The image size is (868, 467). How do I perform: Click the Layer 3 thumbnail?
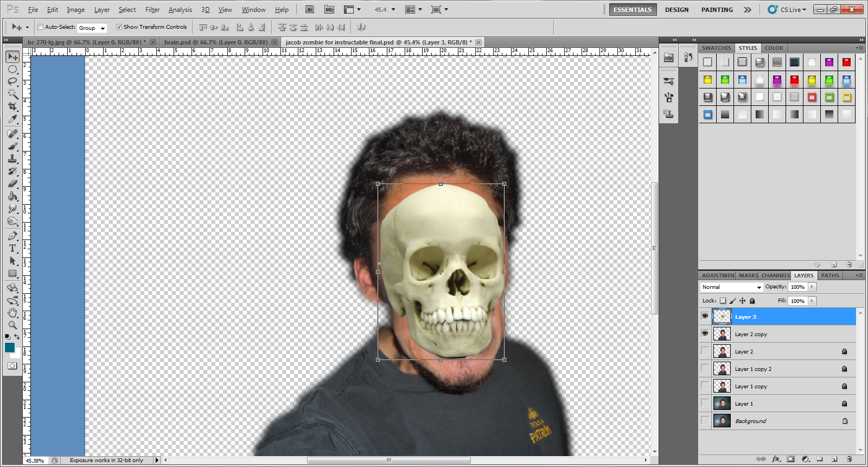click(x=722, y=317)
